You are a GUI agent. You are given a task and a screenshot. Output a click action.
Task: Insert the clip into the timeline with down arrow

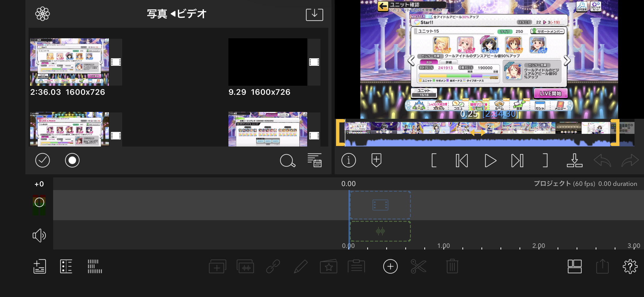click(574, 160)
